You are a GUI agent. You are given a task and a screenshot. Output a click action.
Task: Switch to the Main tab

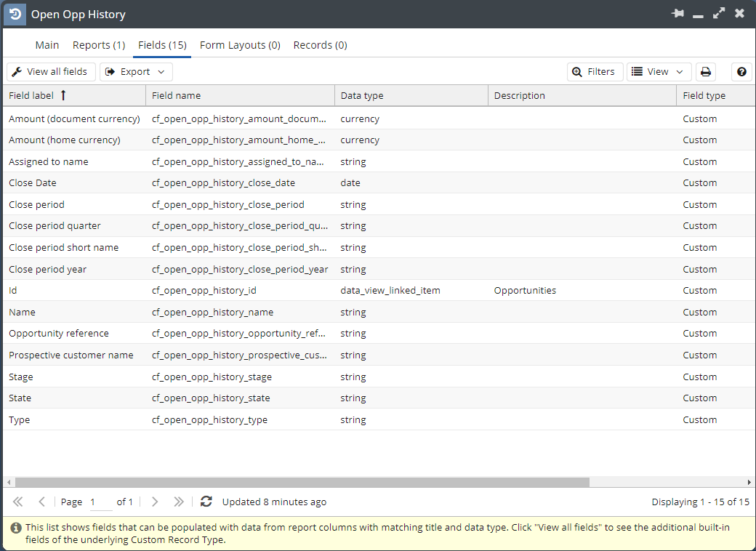(x=47, y=45)
